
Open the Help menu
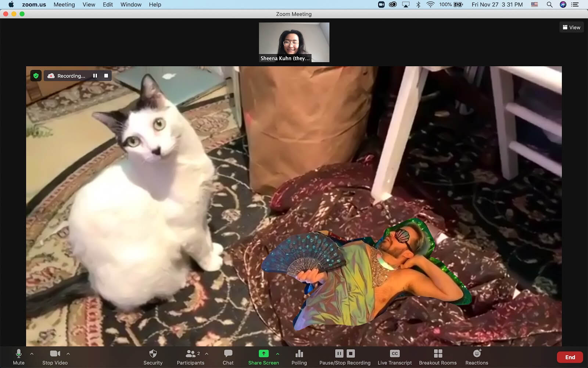click(x=155, y=4)
